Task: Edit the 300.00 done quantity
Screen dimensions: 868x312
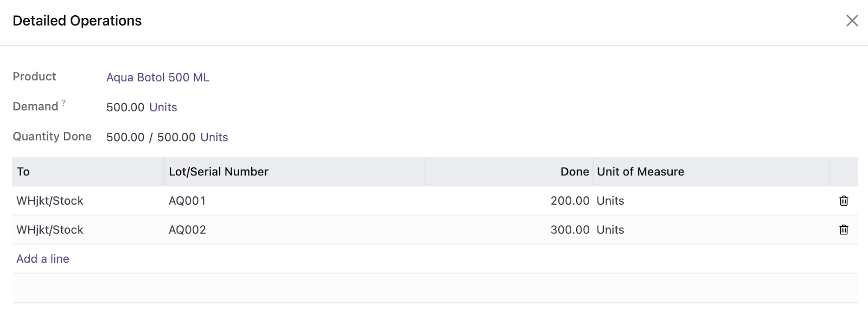Action: pyautogui.click(x=509, y=230)
